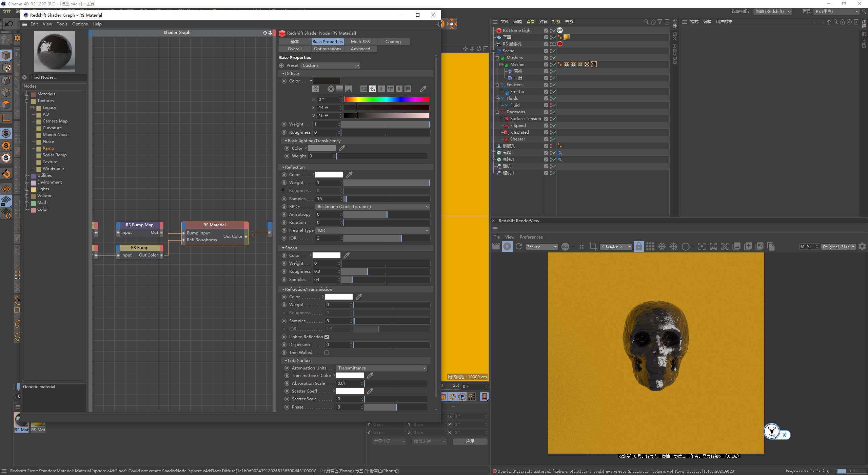Switch to the Coating tab
The width and height of the screenshot is (868, 475).
coord(393,42)
